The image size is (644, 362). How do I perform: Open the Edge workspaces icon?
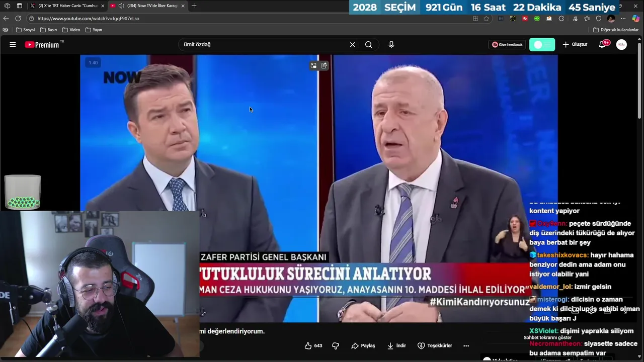7,6
